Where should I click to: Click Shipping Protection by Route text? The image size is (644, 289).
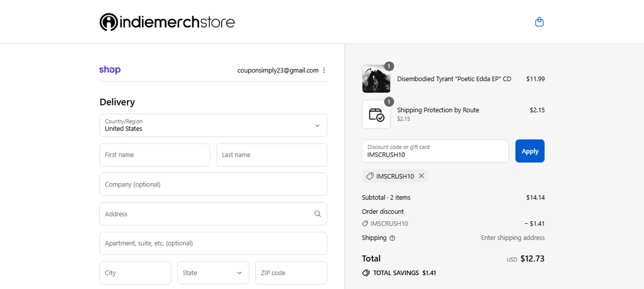(438, 110)
